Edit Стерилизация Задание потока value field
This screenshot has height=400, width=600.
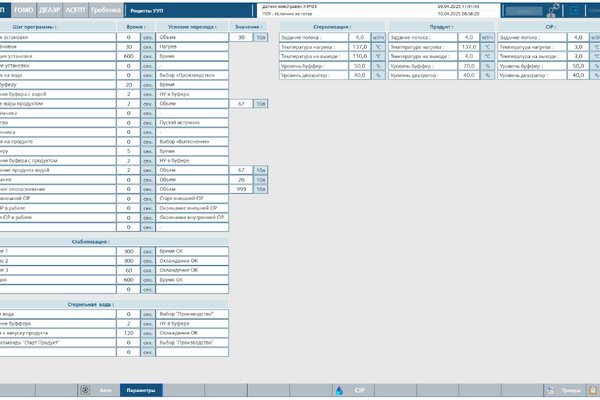coord(356,37)
